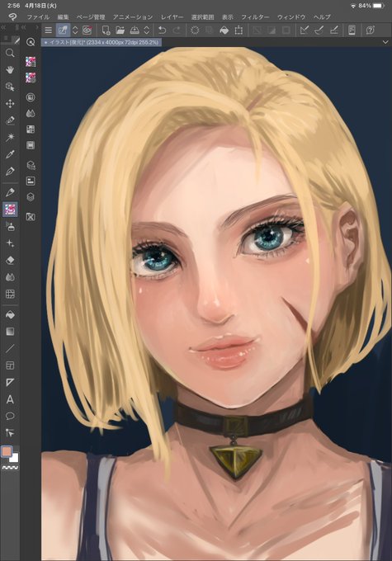
Task: Collapse the tool palette with left double arrow
Action: (x=3, y=27)
